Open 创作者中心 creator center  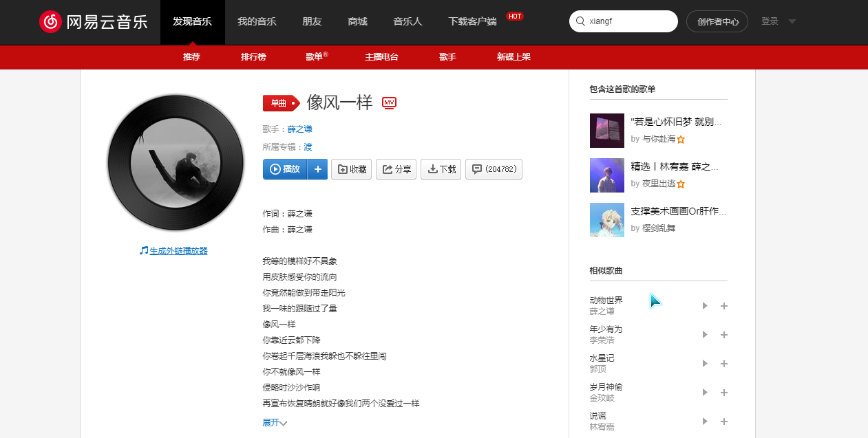717,21
